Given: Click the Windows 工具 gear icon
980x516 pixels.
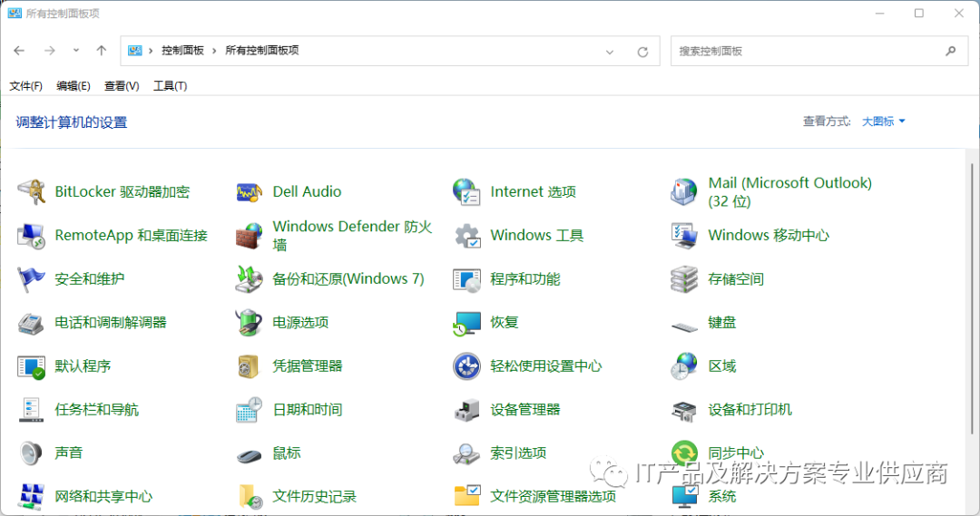Looking at the screenshot, I should click(x=466, y=236).
